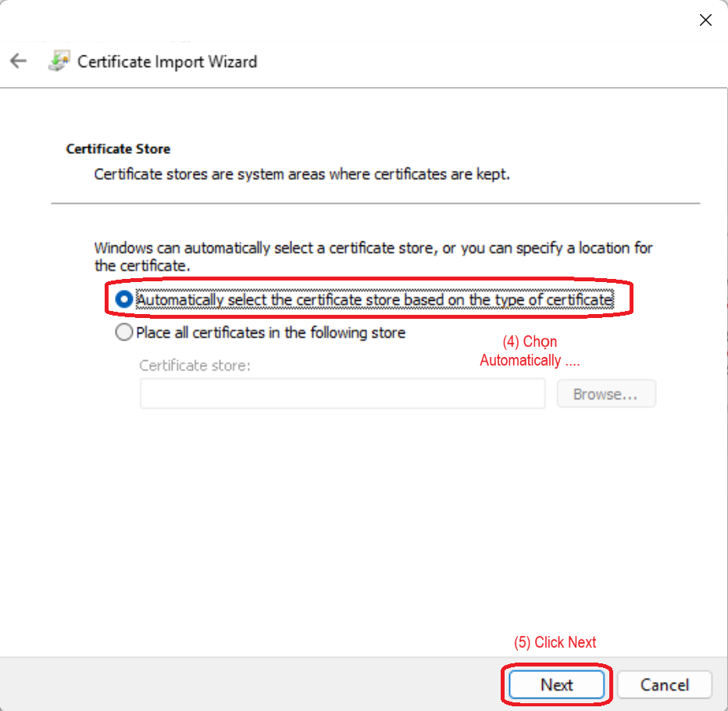Click the 'Automatically select the certificate store' label text
This screenshot has height=711, width=728.
(374, 299)
